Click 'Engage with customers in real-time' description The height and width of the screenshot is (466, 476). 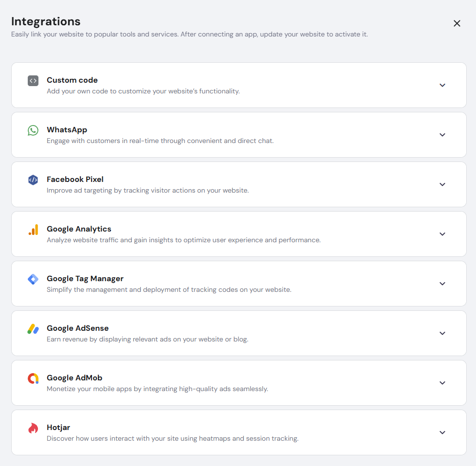pyautogui.click(x=160, y=141)
